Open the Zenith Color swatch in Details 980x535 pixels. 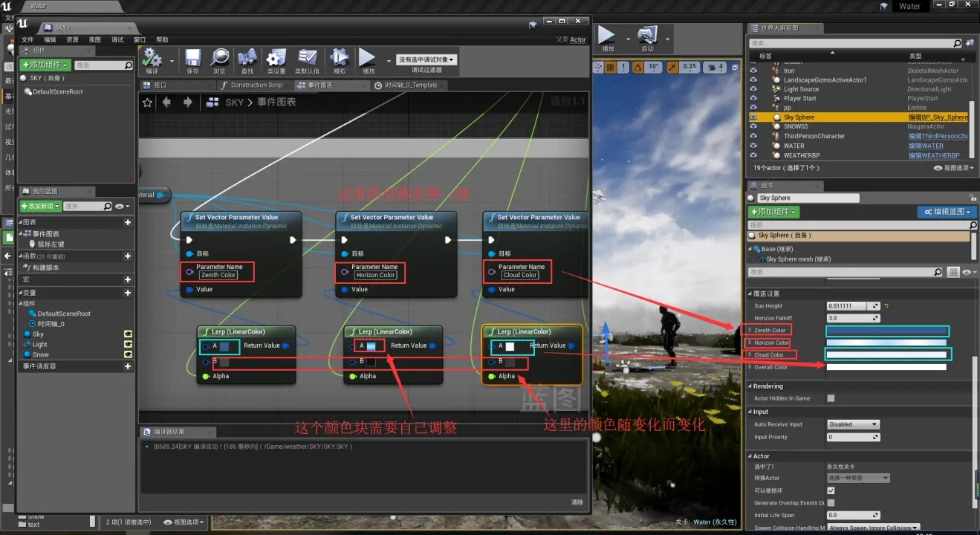[x=887, y=331]
